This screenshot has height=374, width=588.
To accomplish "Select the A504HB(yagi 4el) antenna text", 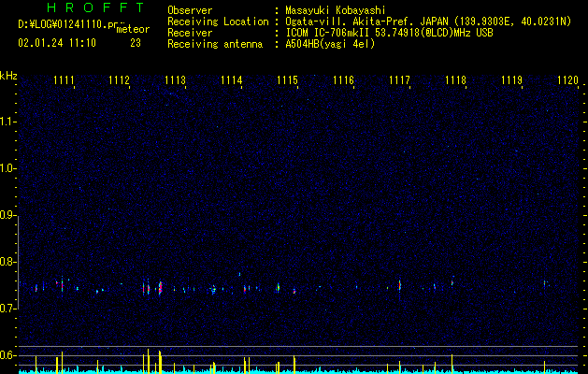I will pyautogui.click(x=330, y=44).
